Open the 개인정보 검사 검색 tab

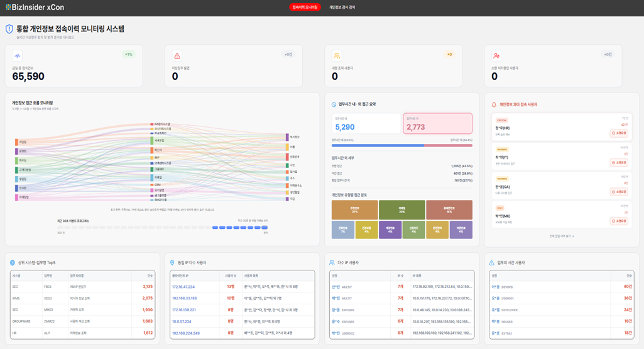coord(342,8)
